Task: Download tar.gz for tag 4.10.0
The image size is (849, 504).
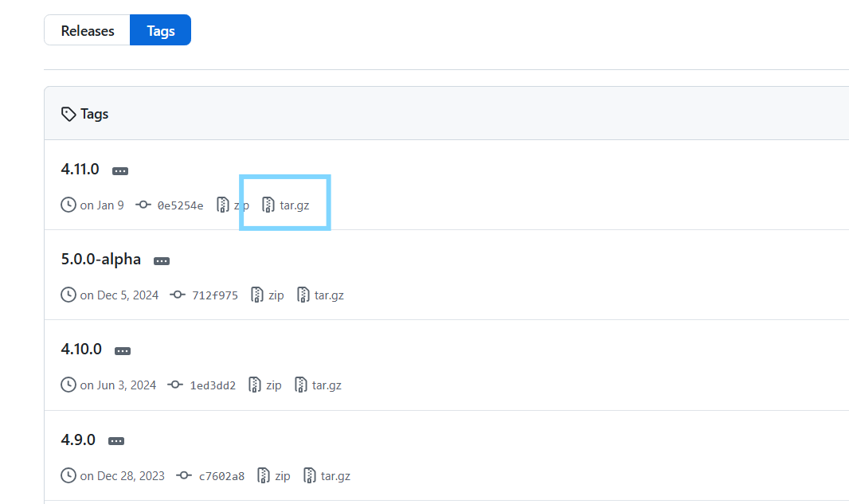Action: (x=327, y=385)
